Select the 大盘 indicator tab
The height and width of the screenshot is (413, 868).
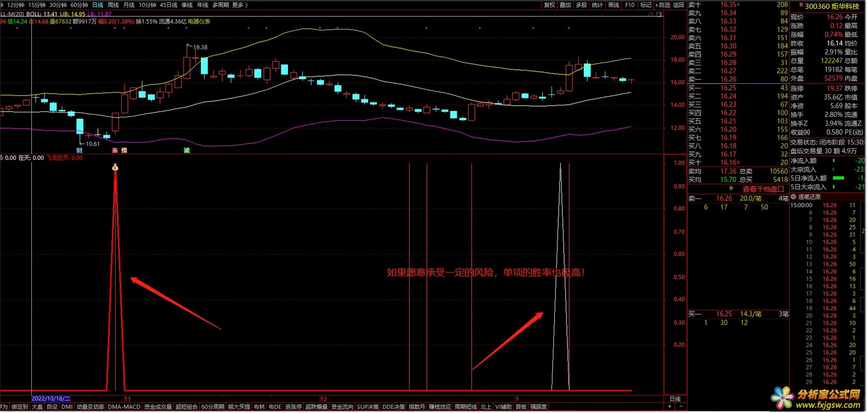tap(37, 407)
